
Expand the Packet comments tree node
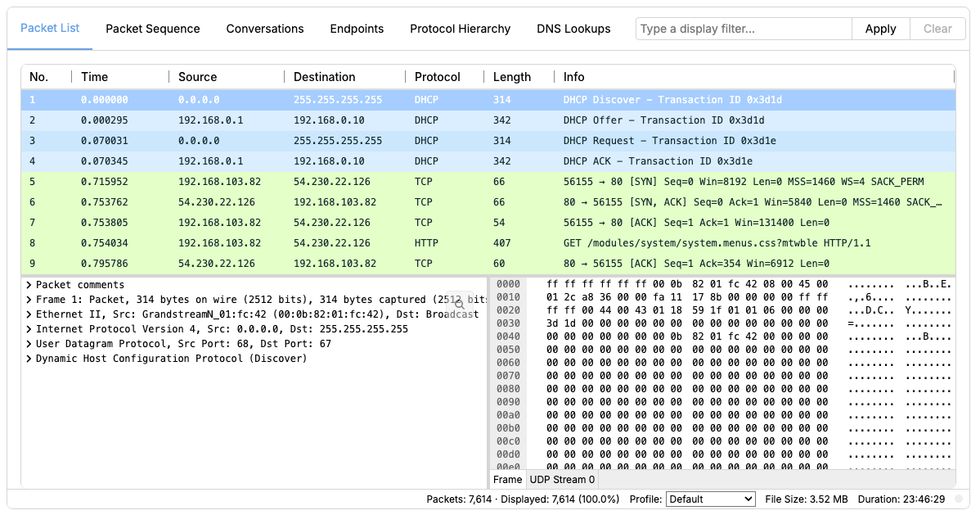tap(29, 285)
